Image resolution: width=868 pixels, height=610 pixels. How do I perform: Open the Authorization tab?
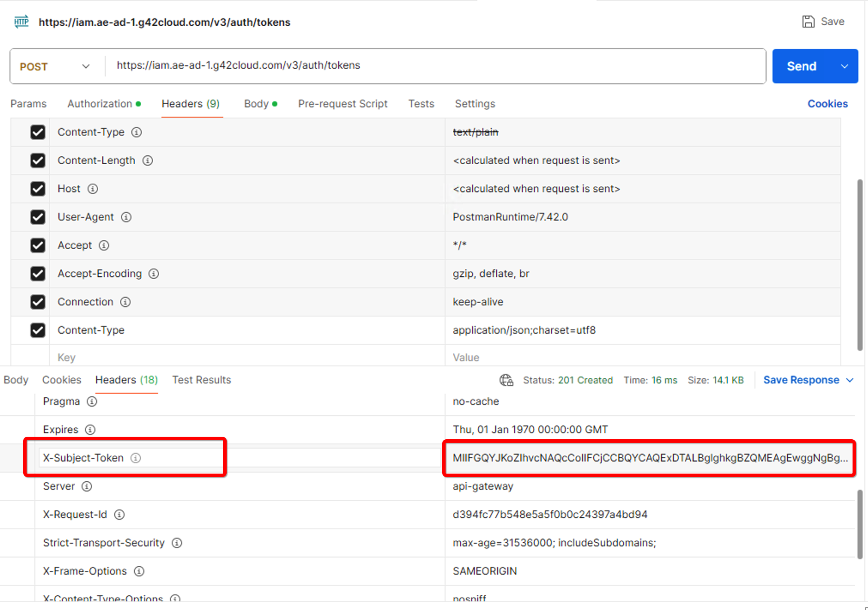pos(104,104)
